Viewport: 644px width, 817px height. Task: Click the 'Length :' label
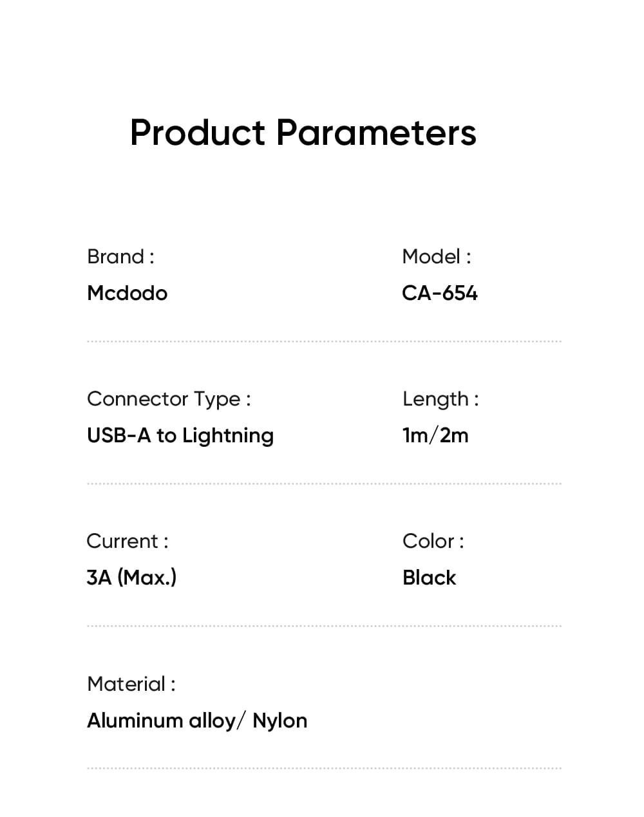(440, 399)
